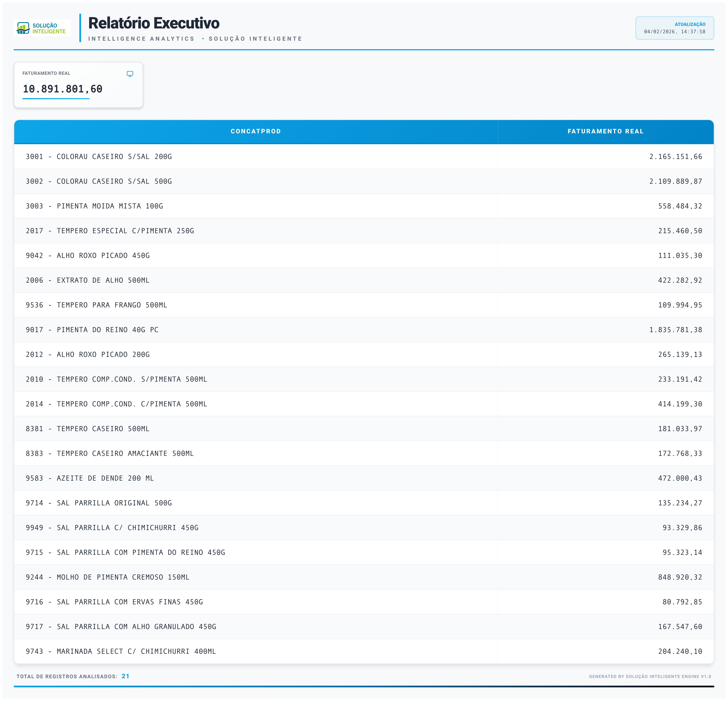Screen dimensions: 728x701
Task: Click row 9042 - ALHO ROXO PICADO 450G
Action: click(88, 256)
